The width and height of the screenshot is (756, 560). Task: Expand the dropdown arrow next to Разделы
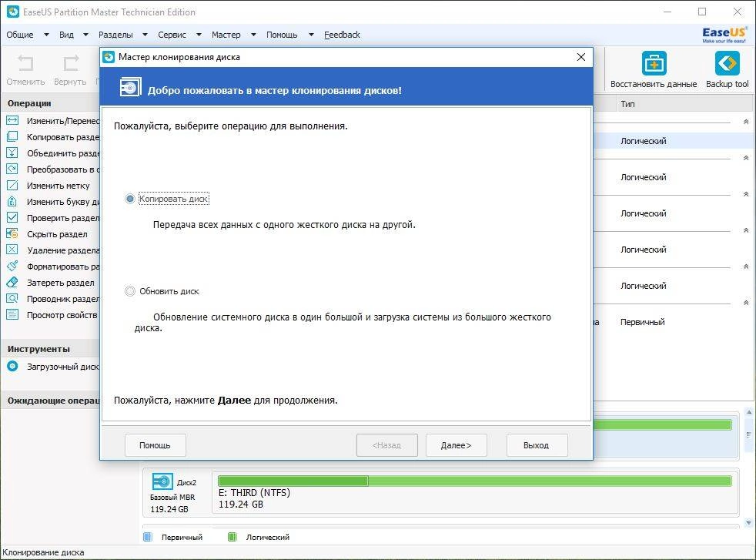click(x=145, y=35)
